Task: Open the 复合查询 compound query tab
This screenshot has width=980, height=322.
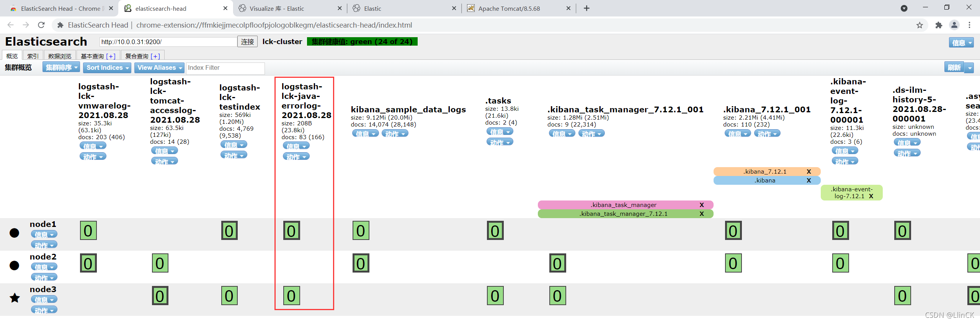Action: 142,56
